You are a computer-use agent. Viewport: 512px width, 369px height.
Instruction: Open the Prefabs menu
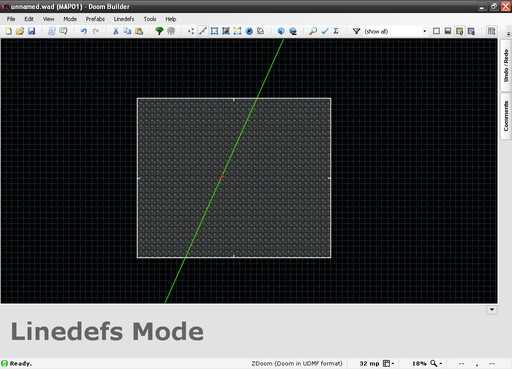point(95,19)
